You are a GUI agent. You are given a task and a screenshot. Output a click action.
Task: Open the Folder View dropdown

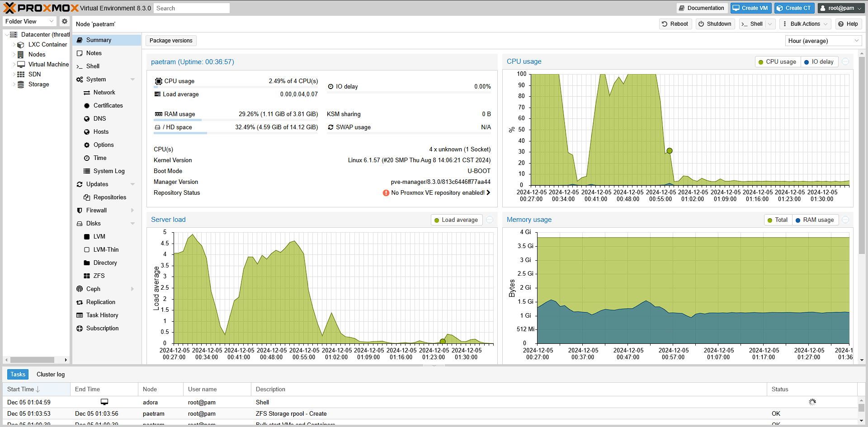52,21
